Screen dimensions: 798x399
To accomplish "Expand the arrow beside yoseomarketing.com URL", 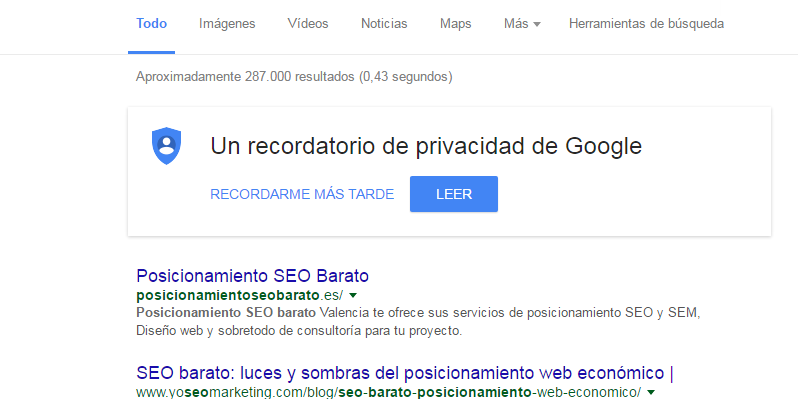I will (650, 392).
